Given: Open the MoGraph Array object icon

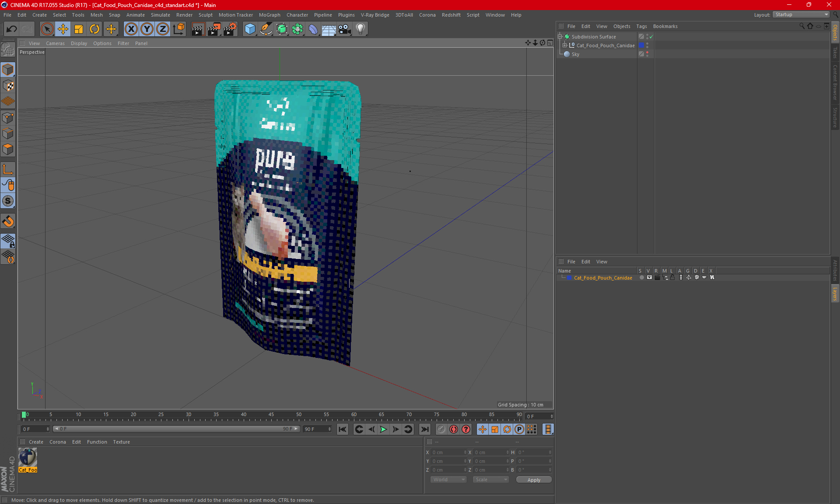Looking at the screenshot, I should coord(297,29).
